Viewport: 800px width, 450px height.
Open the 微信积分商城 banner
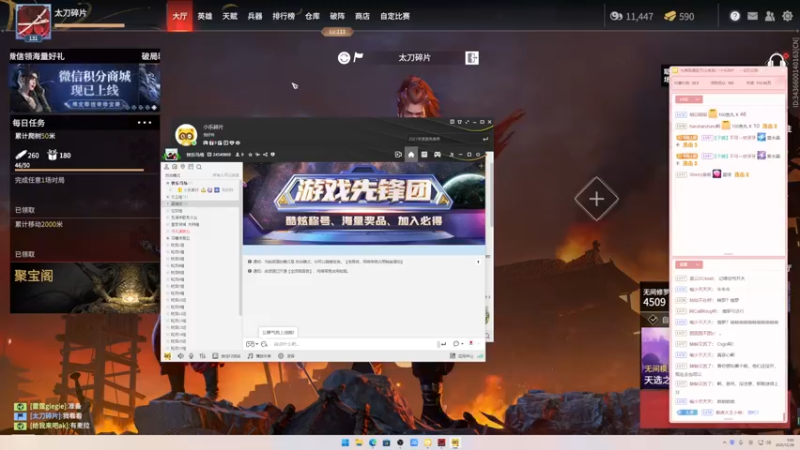pos(85,88)
